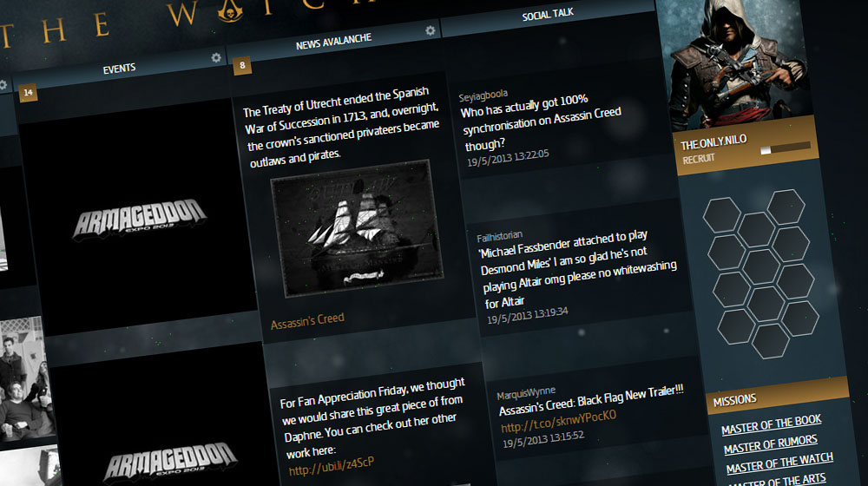Image resolution: width=868 pixels, height=486 pixels.
Task: Open the Master of Rumors mission
Action: pyautogui.click(x=770, y=444)
